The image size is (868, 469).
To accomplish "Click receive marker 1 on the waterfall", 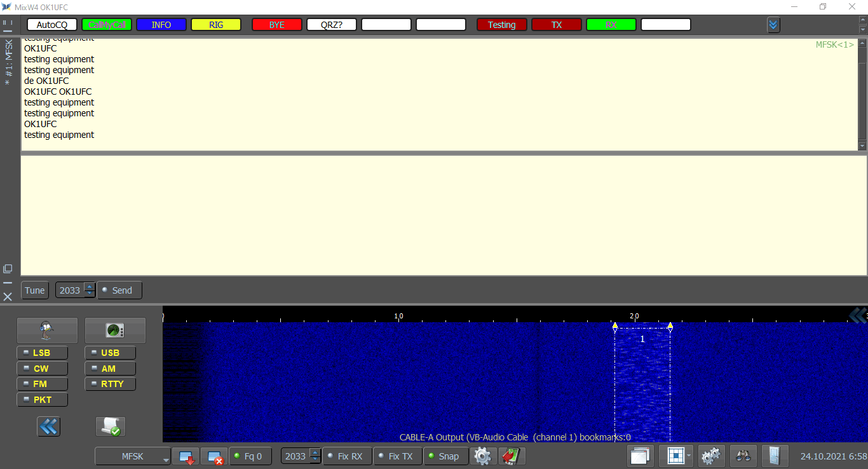I will (x=642, y=339).
